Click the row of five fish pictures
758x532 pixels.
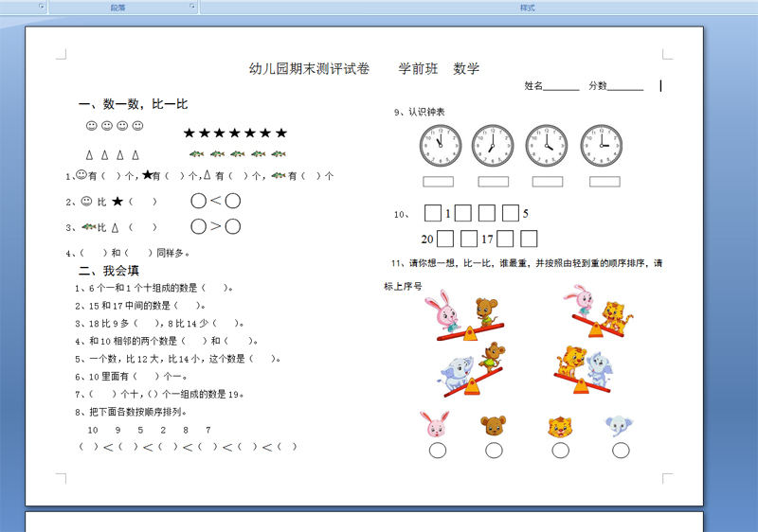238,154
